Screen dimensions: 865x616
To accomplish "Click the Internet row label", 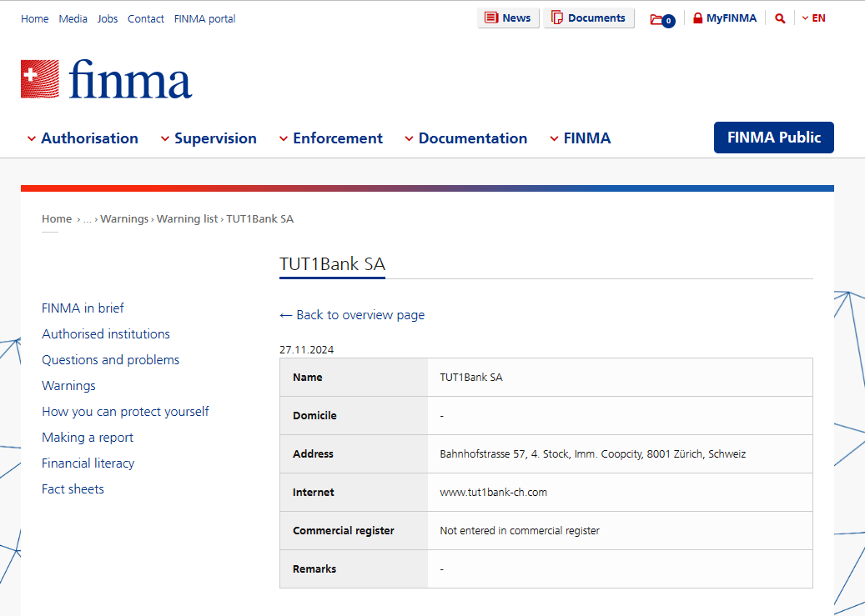I will 314,492.
